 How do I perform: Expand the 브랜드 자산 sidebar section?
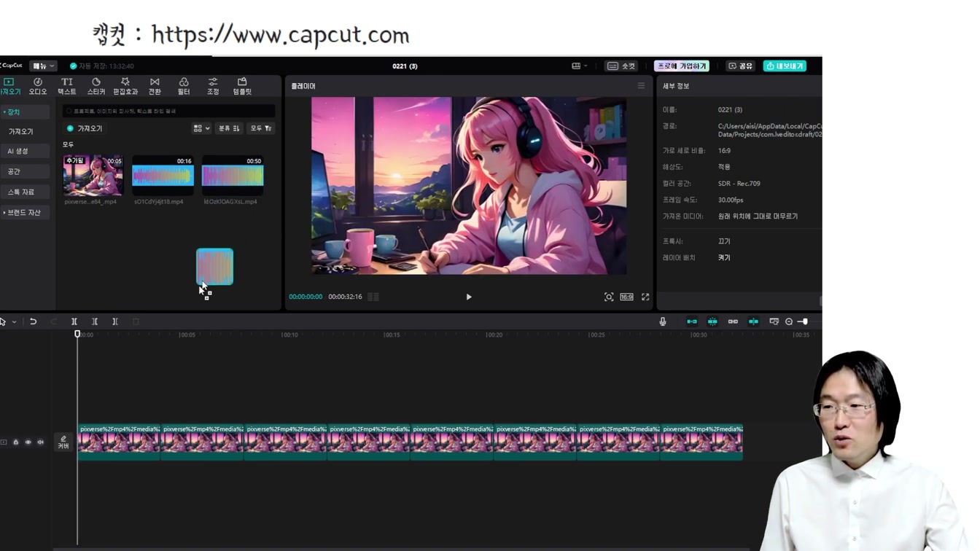25,212
